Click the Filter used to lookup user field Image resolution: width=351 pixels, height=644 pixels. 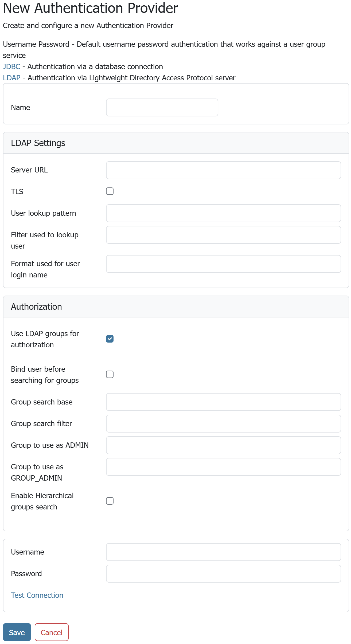coord(223,235)
